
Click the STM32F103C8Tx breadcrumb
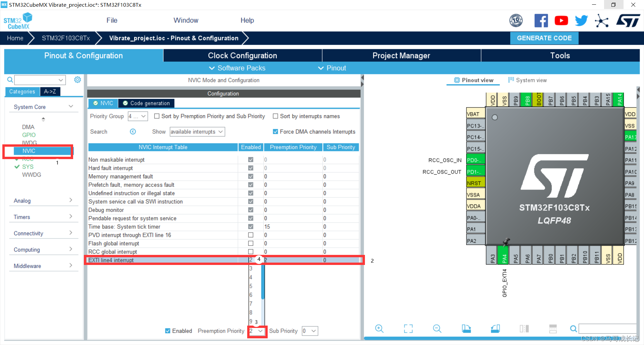click(66, 38)
